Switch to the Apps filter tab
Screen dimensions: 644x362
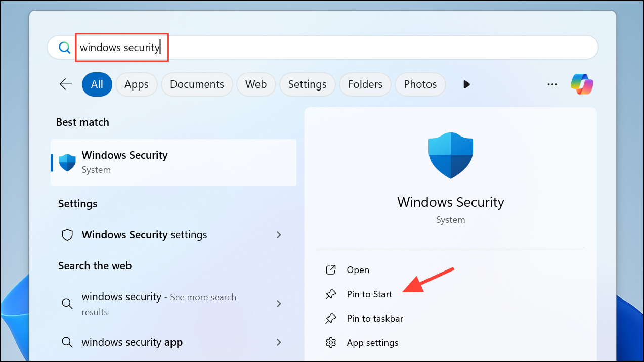[137, 84]
